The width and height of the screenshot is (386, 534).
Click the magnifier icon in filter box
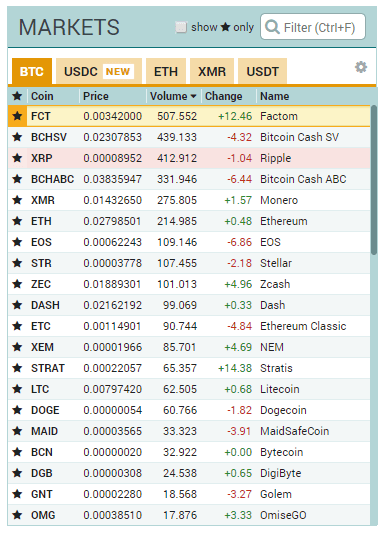pyautogui.click(x=272, y=27)
